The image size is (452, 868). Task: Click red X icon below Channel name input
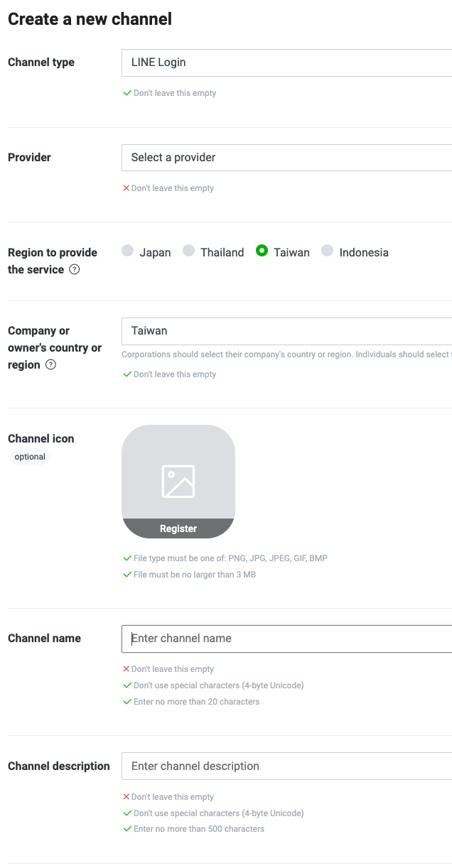coord(126,669)
